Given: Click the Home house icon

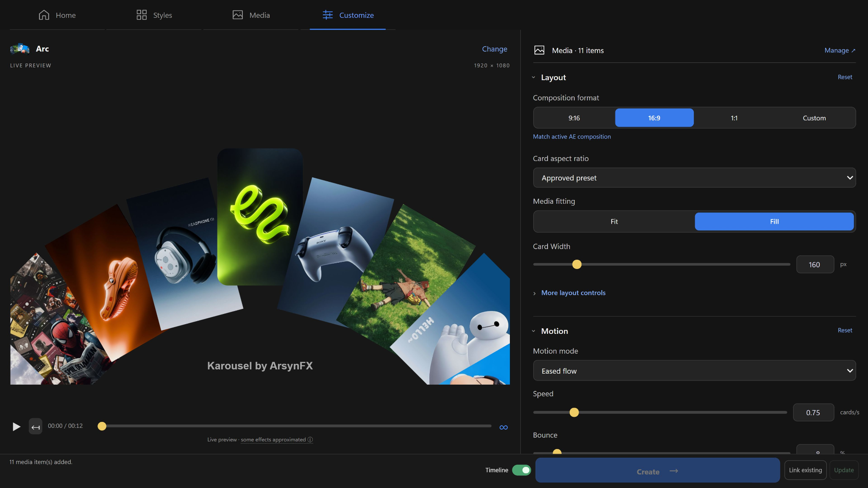Looking at the screenshot, I should coord(44,15).
